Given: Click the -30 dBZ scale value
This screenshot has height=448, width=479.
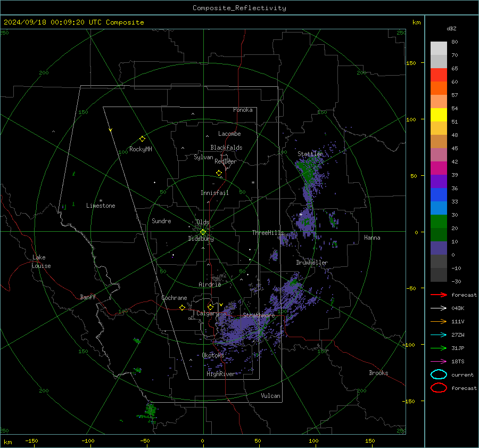Looking at the screenshot, I should [x=456, y=281].
